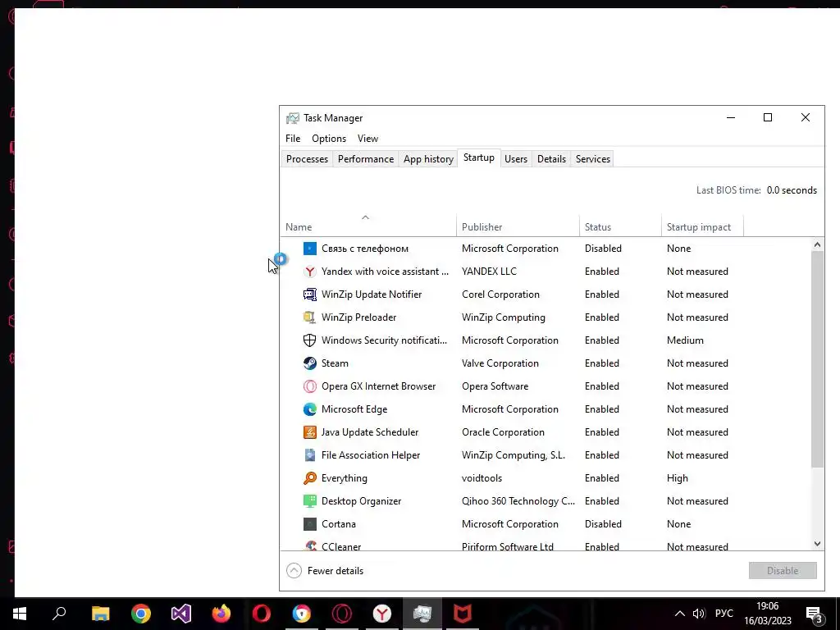Switch to the Processes tab
The height and width of the screenshot is (630, 840).
pyautogui.click(x=307, y=159)
